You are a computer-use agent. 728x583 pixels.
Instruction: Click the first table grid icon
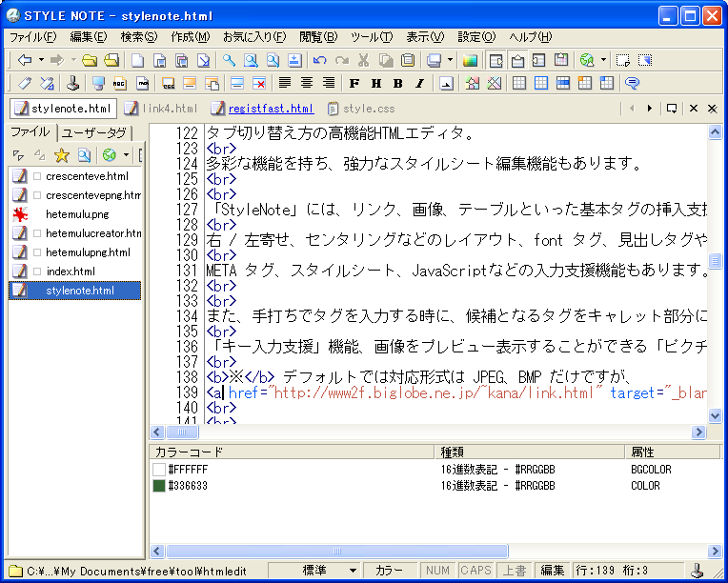tap(519, 84)
